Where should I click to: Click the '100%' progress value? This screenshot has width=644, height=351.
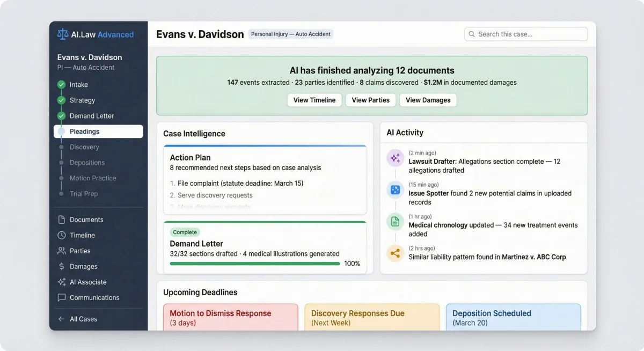click(352, 264)
